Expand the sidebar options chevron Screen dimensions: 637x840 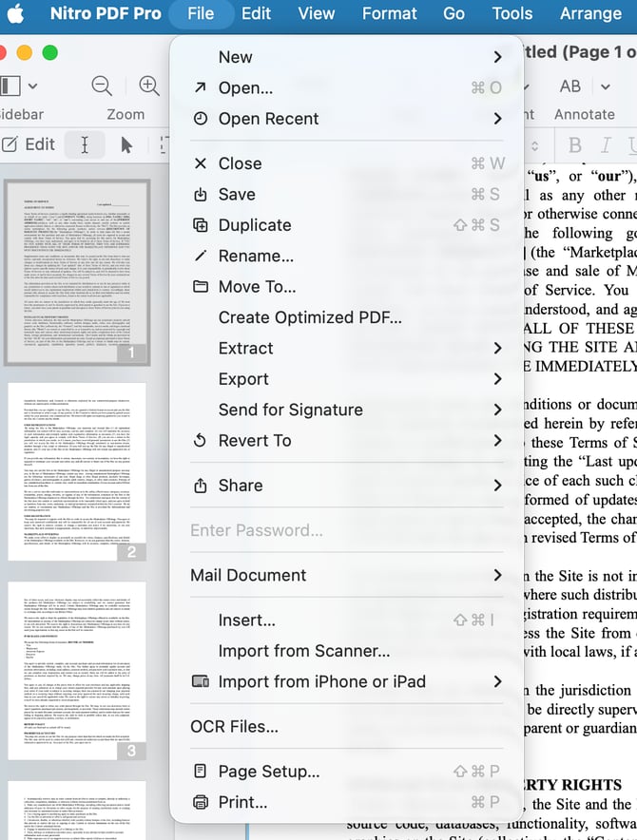(x=32, y=86)
